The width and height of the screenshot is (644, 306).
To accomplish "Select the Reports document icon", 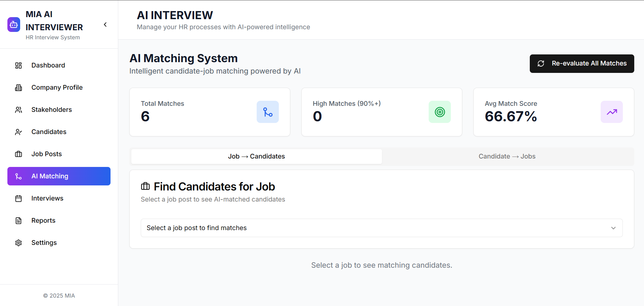I will point(18,220).
